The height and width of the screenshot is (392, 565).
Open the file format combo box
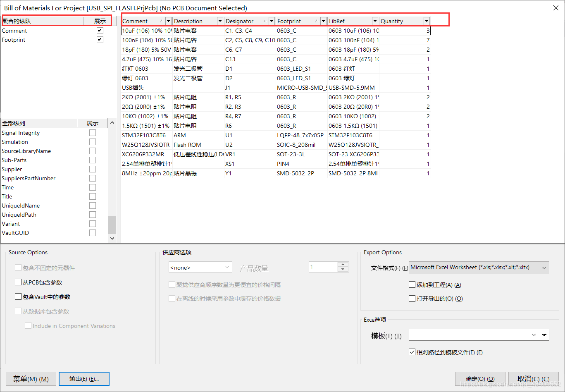[479, 268]
